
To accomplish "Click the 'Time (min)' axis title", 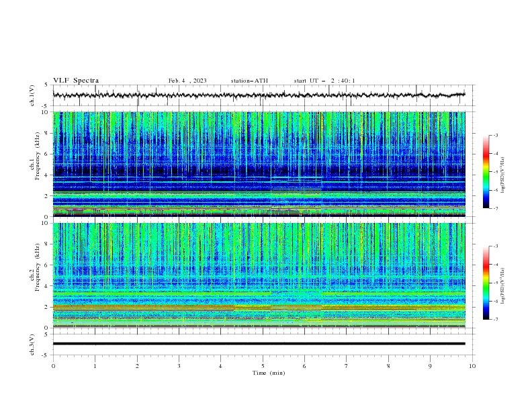I will (x=269, y=373).
